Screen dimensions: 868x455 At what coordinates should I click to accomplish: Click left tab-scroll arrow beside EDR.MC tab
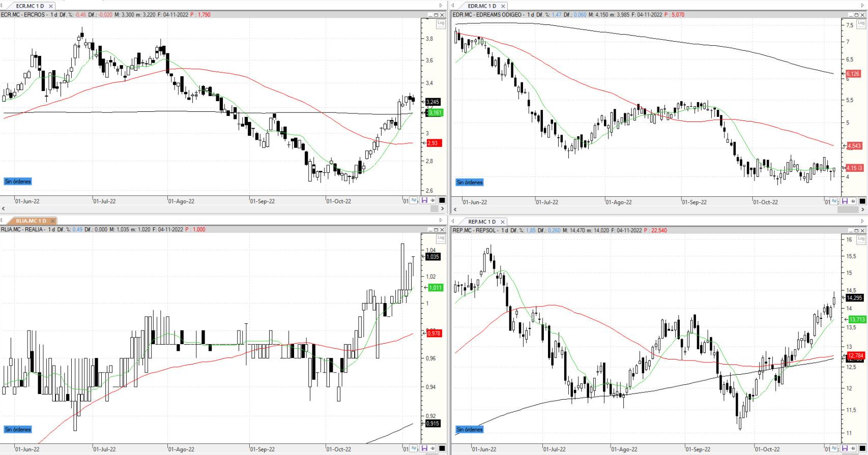tap(453, 6)
